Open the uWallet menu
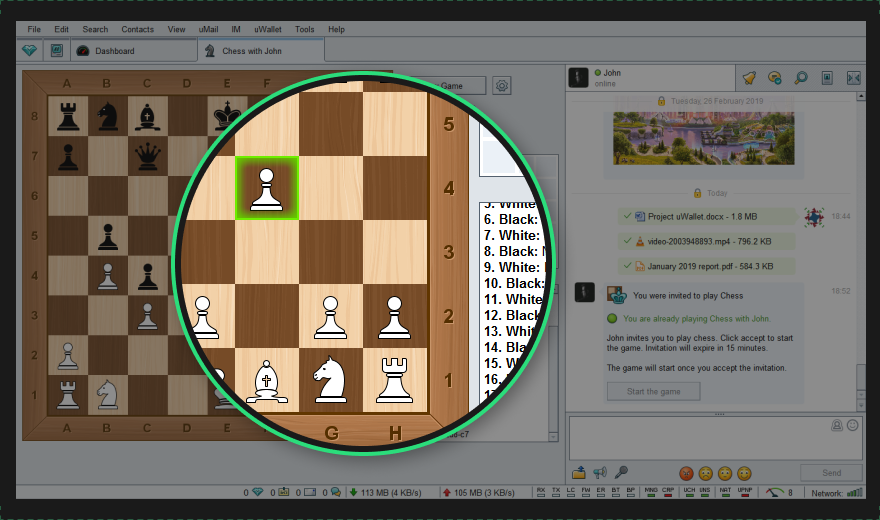 (268, 29)
